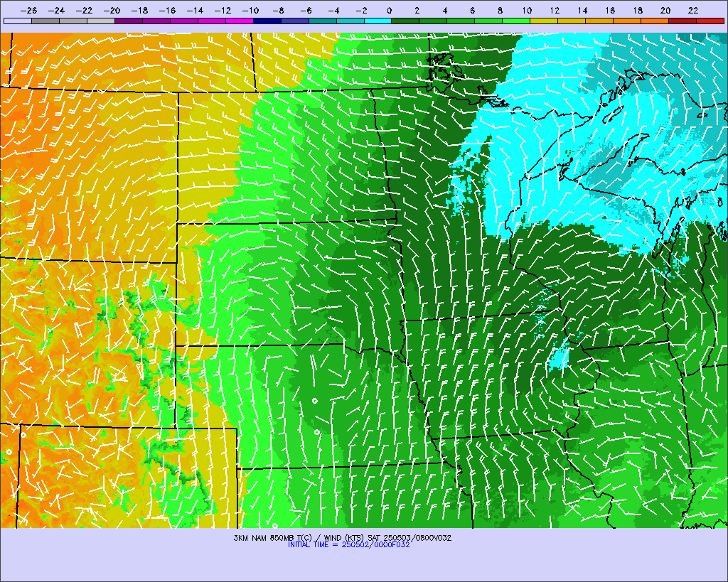Click the 0 legend label
The width and height of the screenshot is (728, 582).
tap(389, 10)
